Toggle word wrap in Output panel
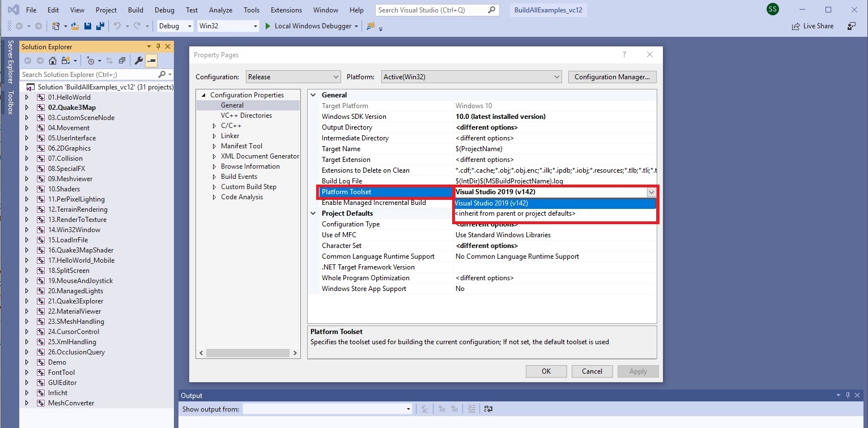 pos(488,409)
